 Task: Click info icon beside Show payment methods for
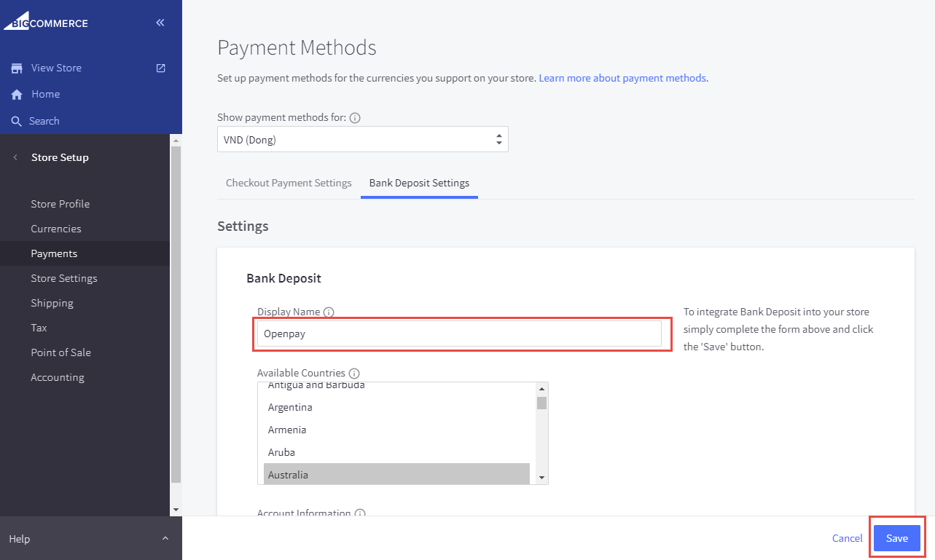coord(355,117)
